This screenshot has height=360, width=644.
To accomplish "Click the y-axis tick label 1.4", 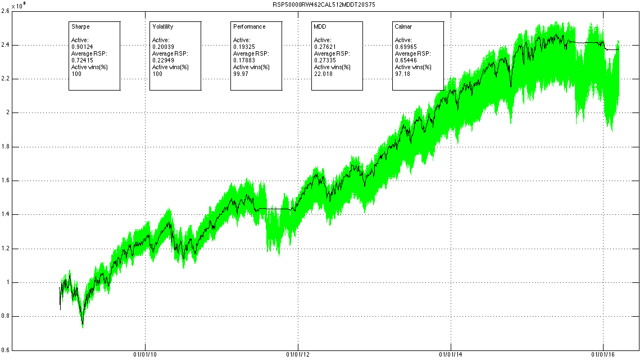I will pyautogui.click(x=6, y=214).
